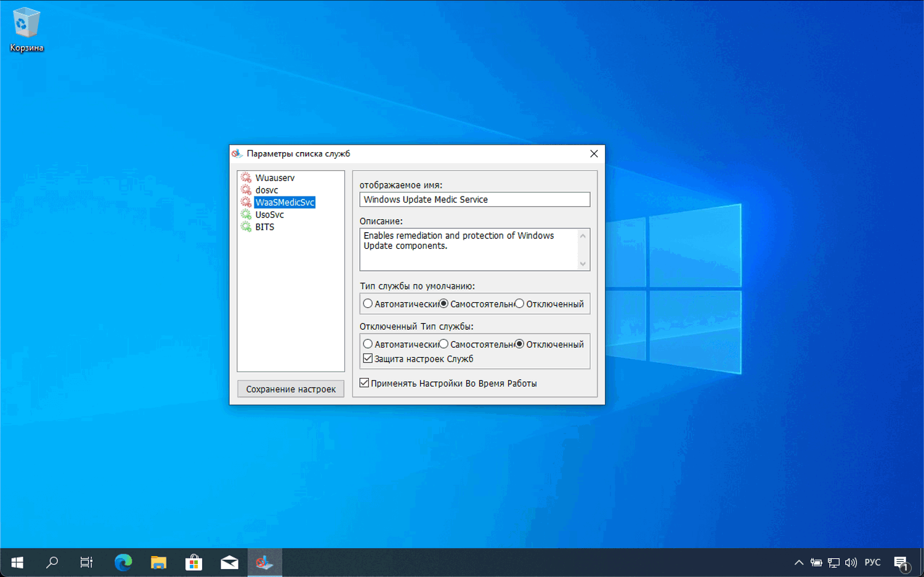Set default service type to Отключенный

tap(520, 304)
